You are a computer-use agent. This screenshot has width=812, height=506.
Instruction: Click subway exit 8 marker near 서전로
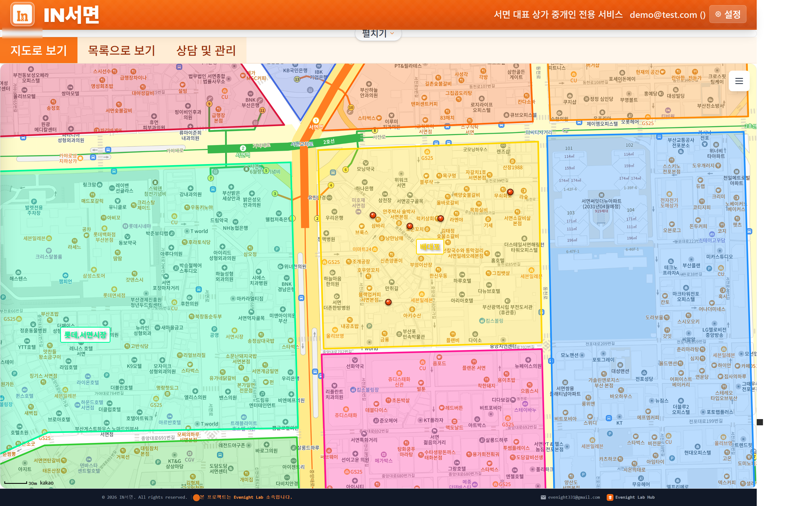(x=375, y=130)
